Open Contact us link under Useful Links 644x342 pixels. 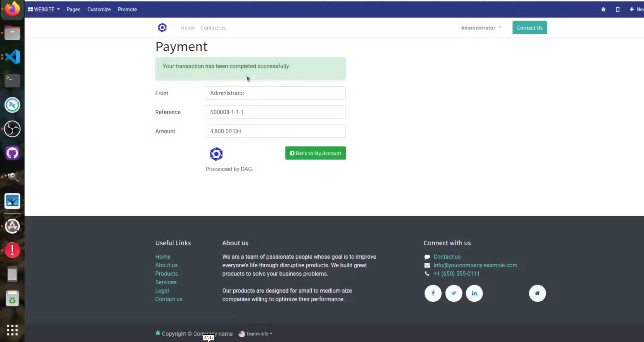coord(169,299)
